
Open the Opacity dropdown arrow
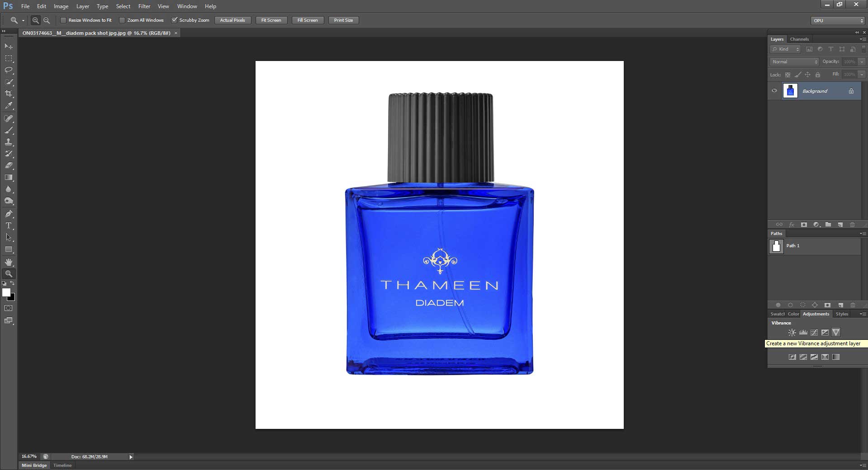point(861,61)
